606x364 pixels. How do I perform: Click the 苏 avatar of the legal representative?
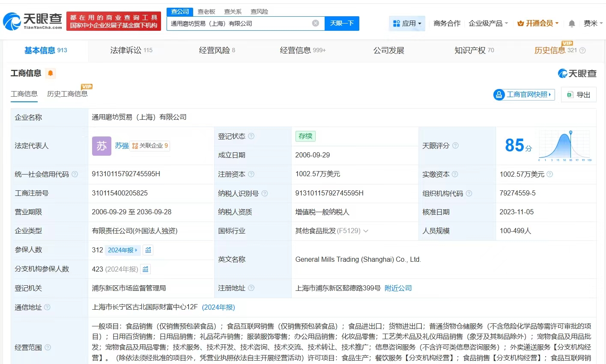click(x=101, y=146)
